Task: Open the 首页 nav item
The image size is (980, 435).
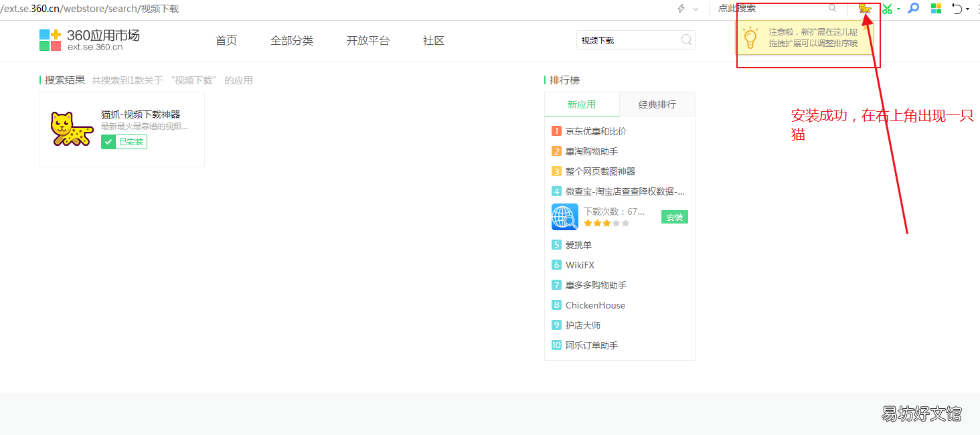Action: [226, 41]
